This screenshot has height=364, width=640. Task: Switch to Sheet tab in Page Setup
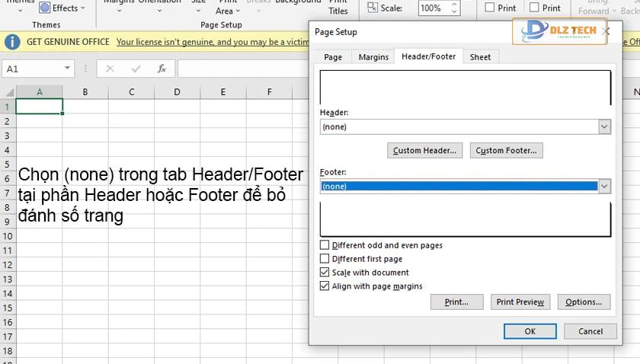tap(480, 57)
